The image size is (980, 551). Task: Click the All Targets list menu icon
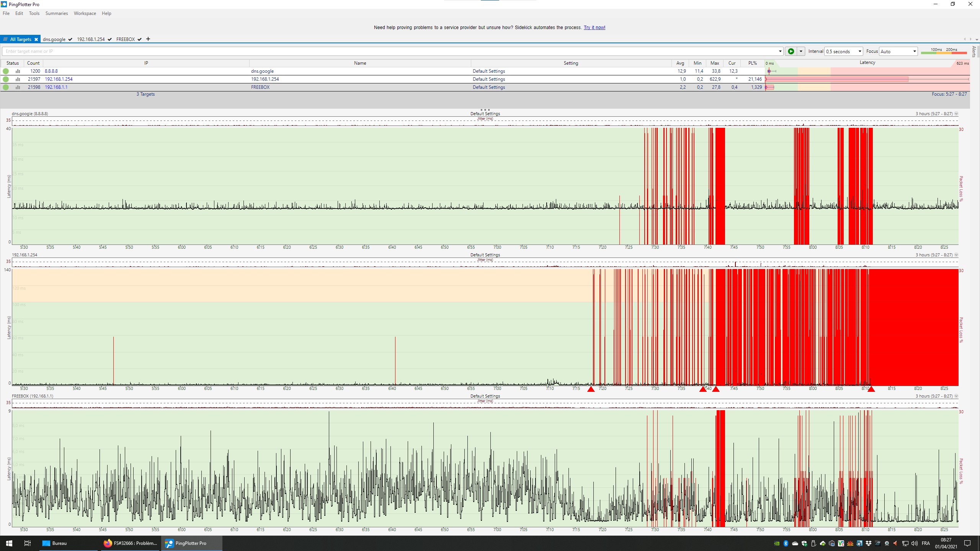[x=5, y=39]
